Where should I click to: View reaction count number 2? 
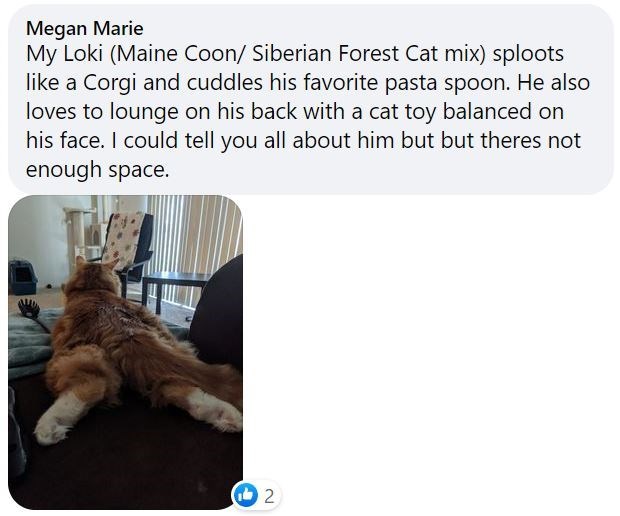click(x=269, y=494)
